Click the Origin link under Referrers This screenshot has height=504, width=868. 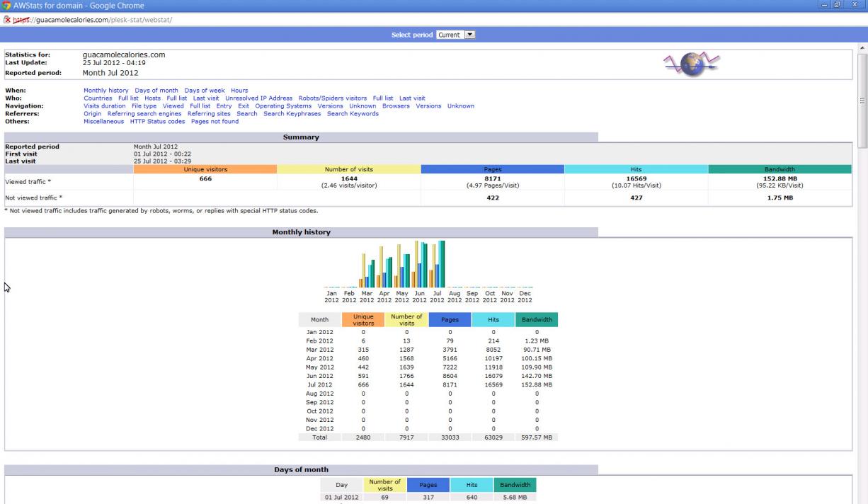[x=93, y=114]
